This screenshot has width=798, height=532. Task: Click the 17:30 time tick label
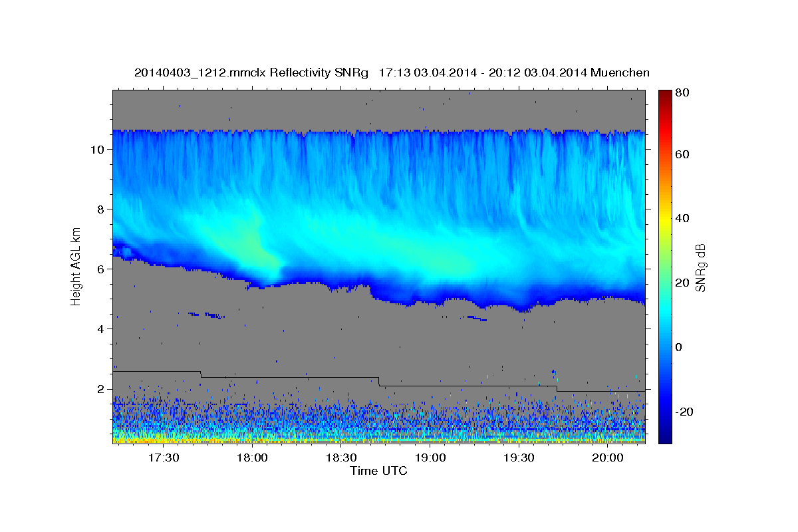[164, 458]
